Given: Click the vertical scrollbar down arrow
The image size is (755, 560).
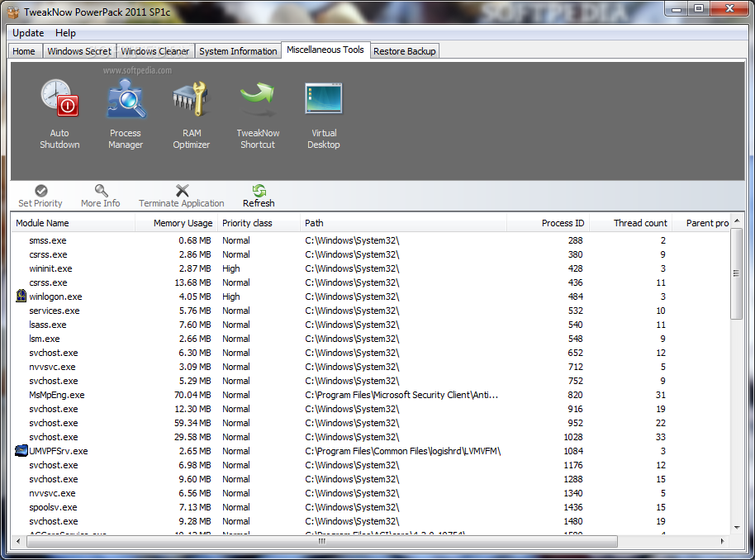Looking at the screenshot, I should 737,528.
